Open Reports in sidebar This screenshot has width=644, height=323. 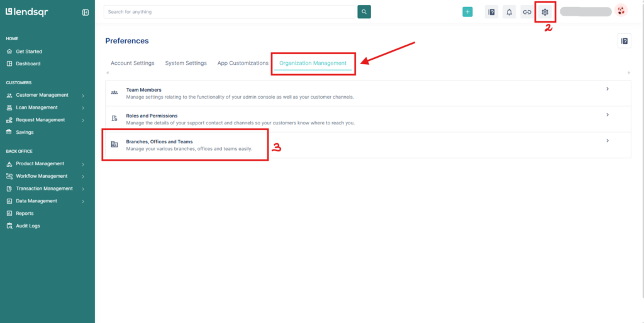click(x=25, y=214)
